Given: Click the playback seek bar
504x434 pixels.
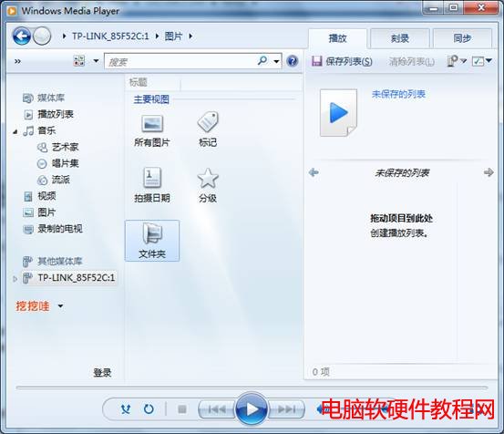Looking at the screenshot, I should point(252,388).
